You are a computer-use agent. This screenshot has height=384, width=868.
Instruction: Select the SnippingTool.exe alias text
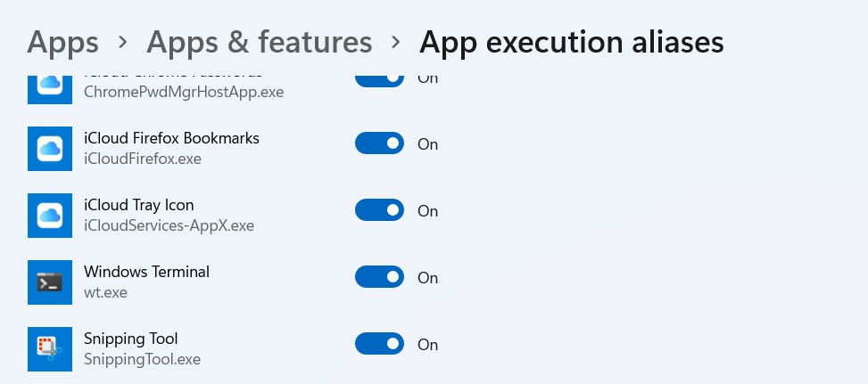point(142,359)
